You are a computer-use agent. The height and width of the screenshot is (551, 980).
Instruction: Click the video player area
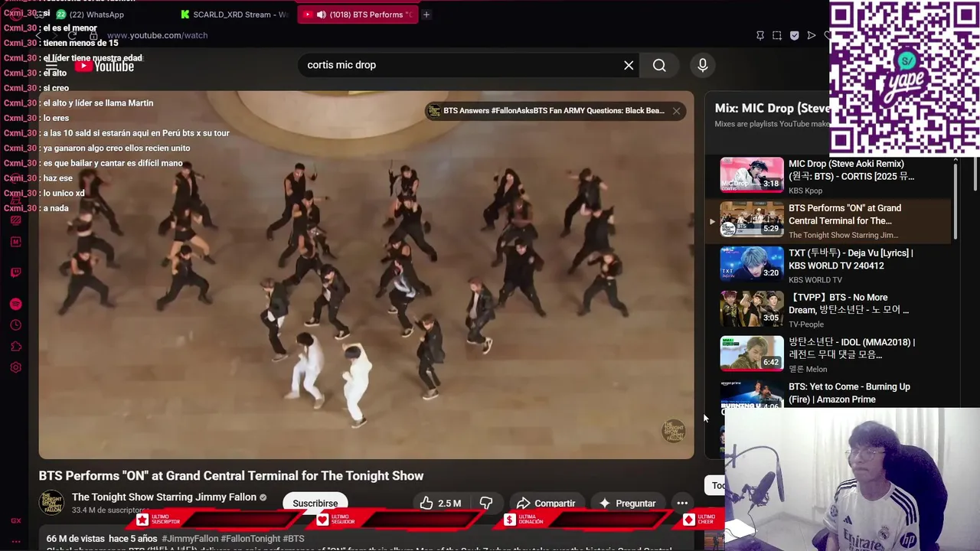tap(366, 275)
